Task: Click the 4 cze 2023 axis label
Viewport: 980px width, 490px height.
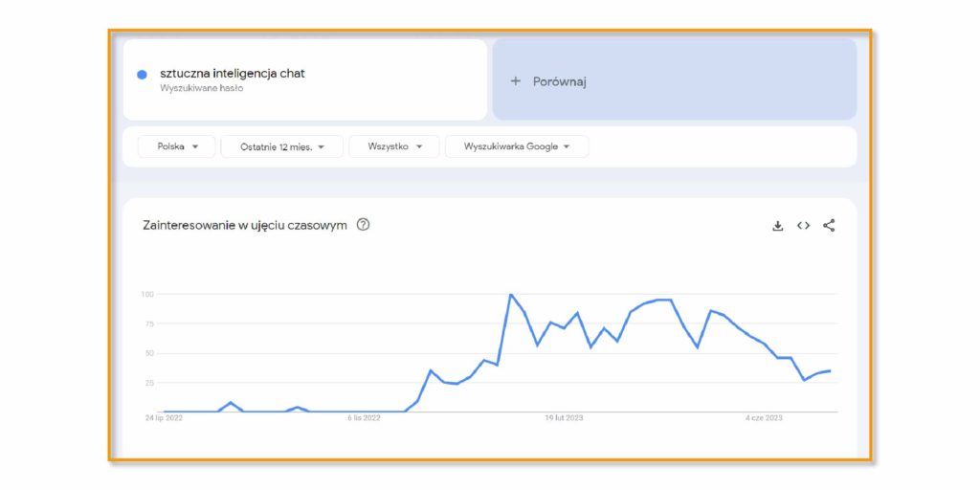Action: click(764, 418)
